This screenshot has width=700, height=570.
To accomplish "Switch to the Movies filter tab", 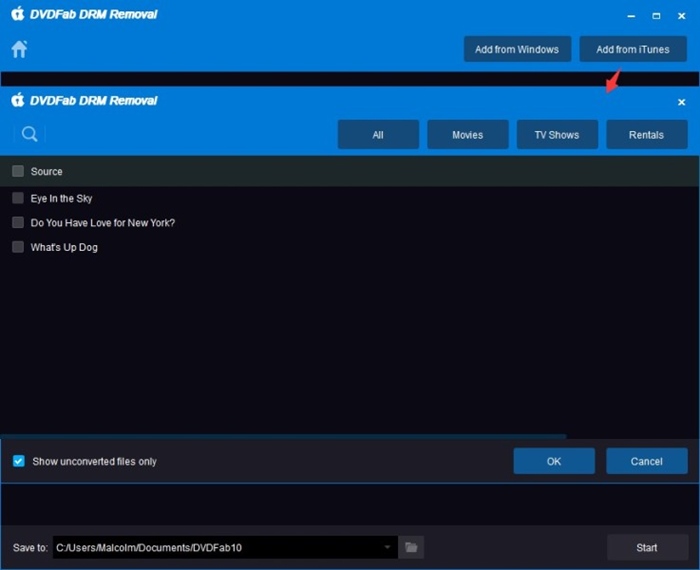I will 467,134.
